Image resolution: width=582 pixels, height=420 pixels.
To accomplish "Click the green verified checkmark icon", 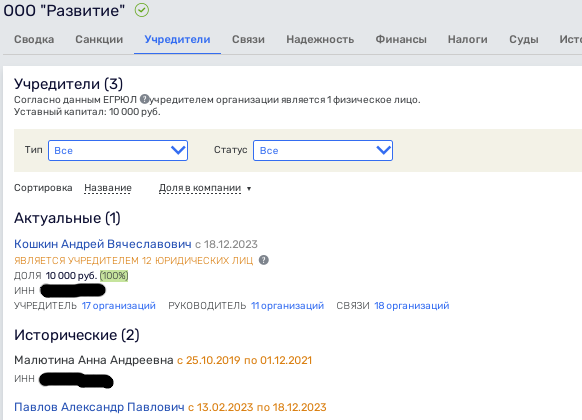I will (x=142, y=10).
